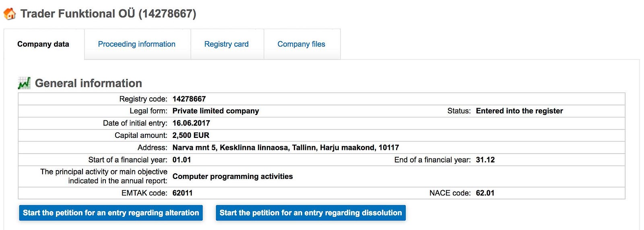Click the Narva mnt 5 address text
Screen dimensions: 644x230
tap(285, 148)
